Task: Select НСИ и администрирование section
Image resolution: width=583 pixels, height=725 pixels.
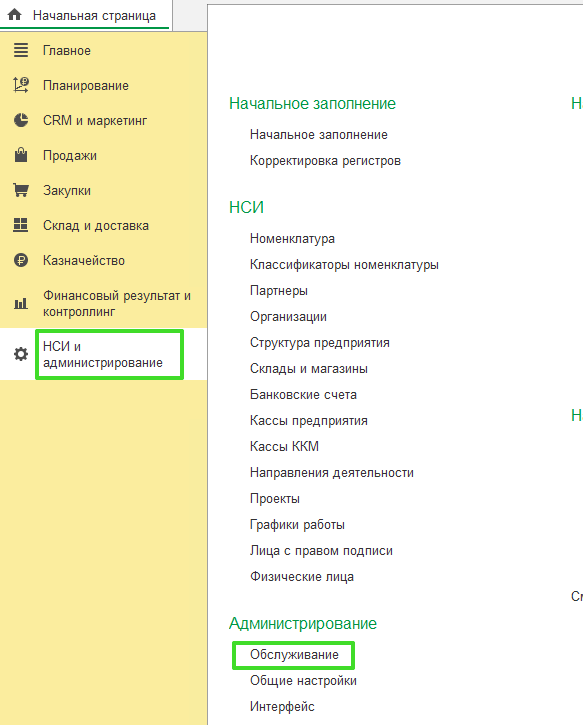Action: click(103, 354)
